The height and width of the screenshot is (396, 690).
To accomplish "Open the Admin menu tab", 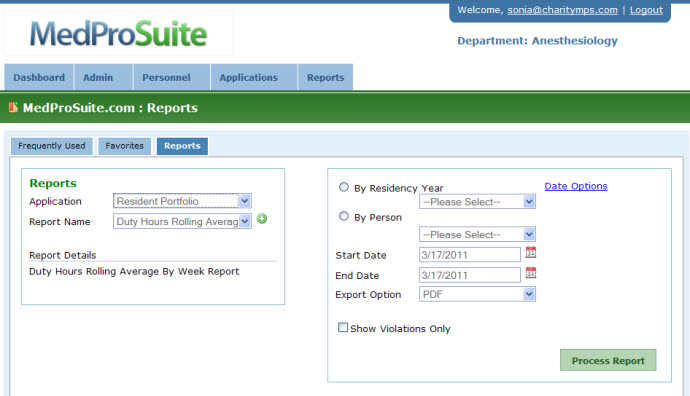I will point(103,77).
